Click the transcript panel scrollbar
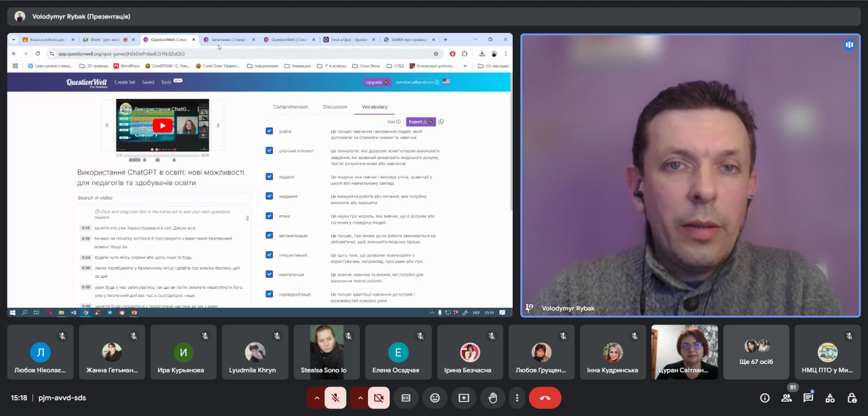The width and height of the screenshot is (868, 416). (x=248, y=218)
